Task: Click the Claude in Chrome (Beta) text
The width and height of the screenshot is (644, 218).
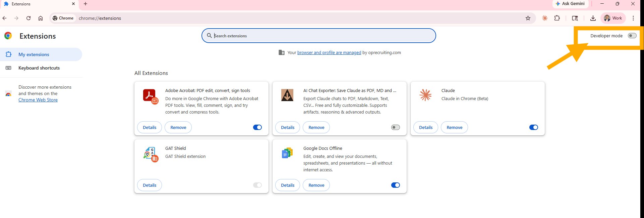Action: pos(465,98)
